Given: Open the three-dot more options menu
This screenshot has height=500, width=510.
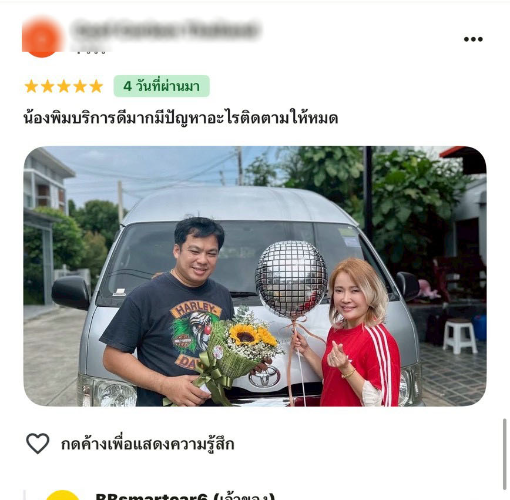Looking at the screenshot, I should [x=473, y=39].
